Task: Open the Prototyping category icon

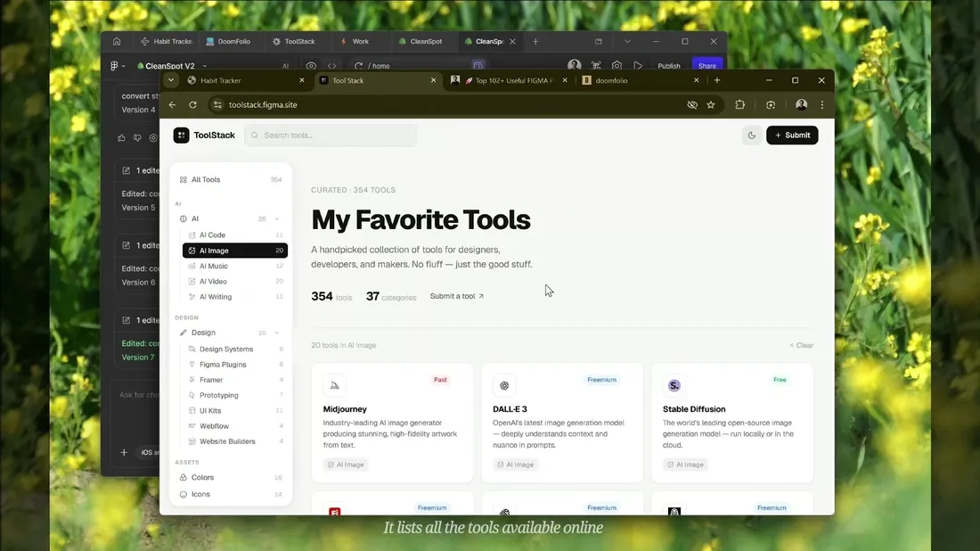Action: (192, 395)
